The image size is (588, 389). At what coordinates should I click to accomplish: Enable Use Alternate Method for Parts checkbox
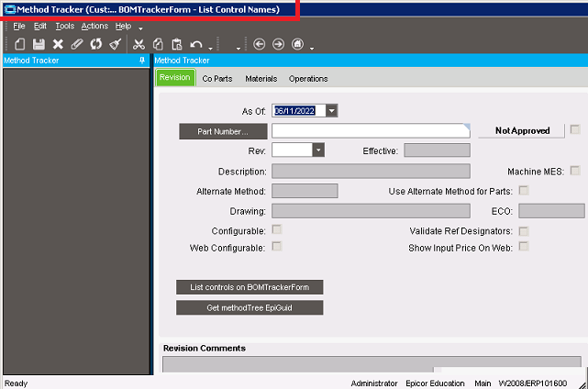click(524, 190)
